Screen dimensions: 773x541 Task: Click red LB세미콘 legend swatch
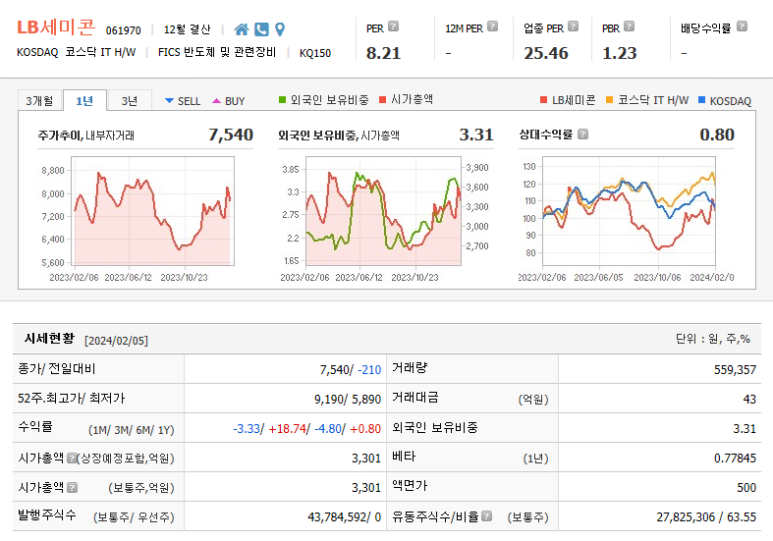[x=543, y=100]
